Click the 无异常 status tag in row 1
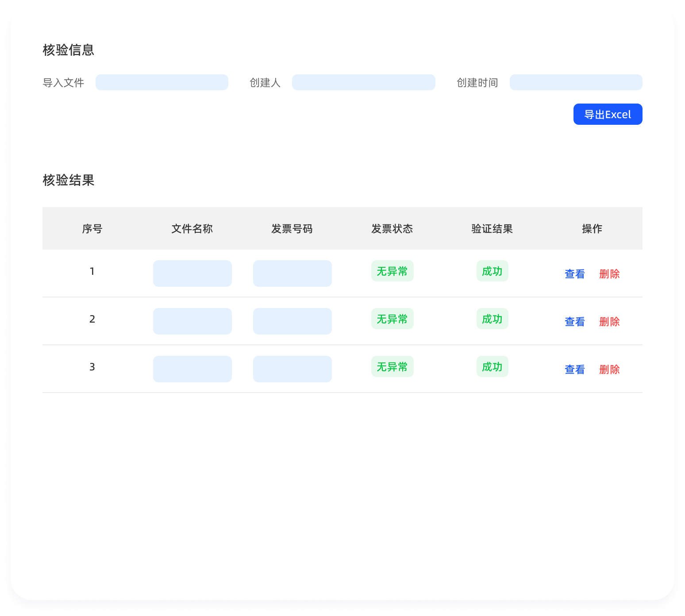 (x=392, y=271)
